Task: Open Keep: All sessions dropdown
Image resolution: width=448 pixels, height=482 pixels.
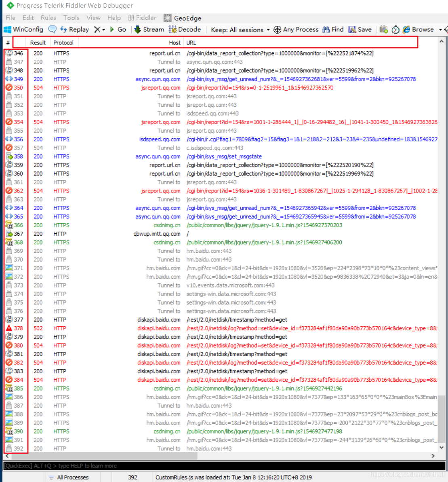Action: [240, 30]
